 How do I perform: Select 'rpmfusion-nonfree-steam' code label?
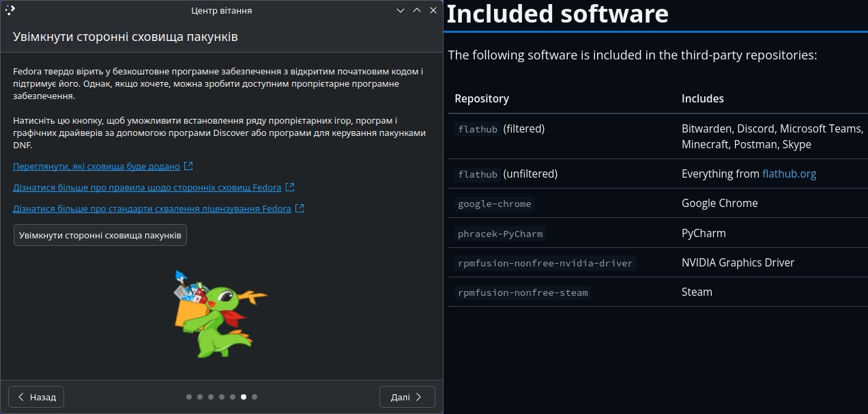[523, 292]
